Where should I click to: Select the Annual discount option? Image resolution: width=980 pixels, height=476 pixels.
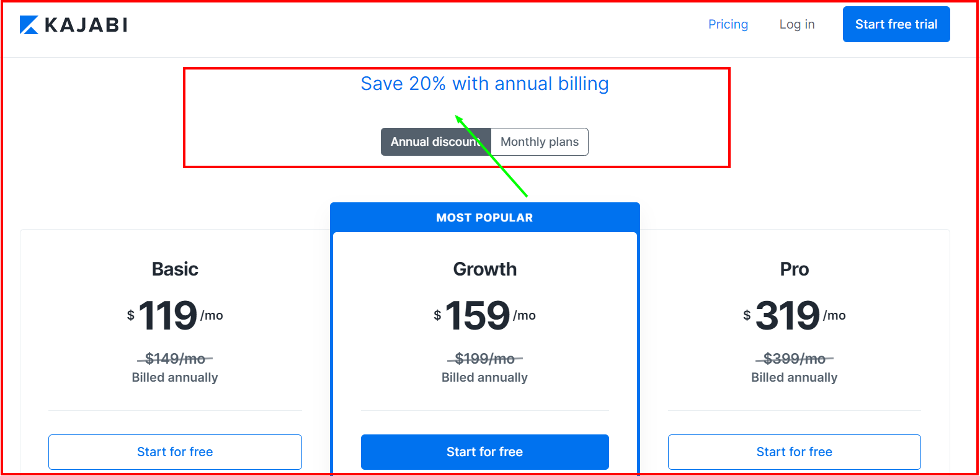click(435, 141)
